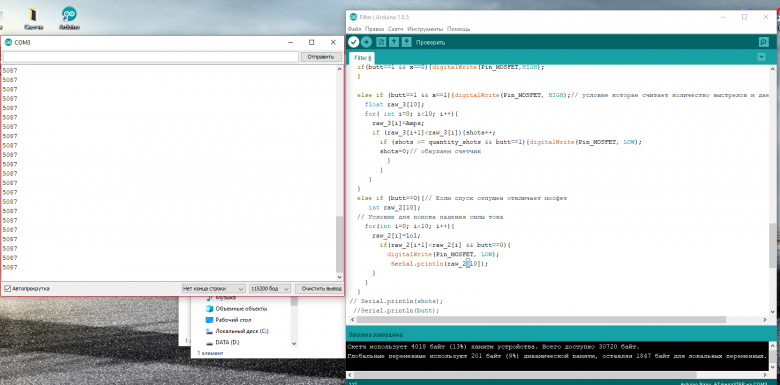The image size is (780, 385).
Task: Click the DATA (D:) drive icon
Action: [x=209, y=343]
